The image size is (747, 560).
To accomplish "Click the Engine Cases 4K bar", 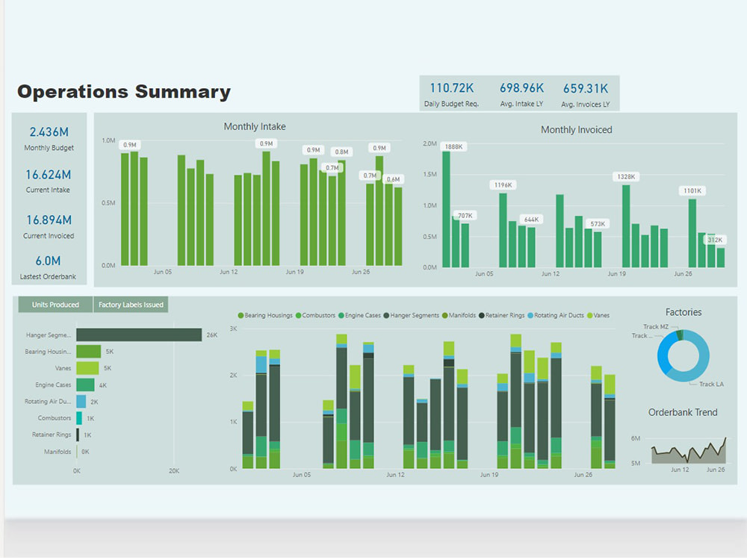I will pos(85,385).
